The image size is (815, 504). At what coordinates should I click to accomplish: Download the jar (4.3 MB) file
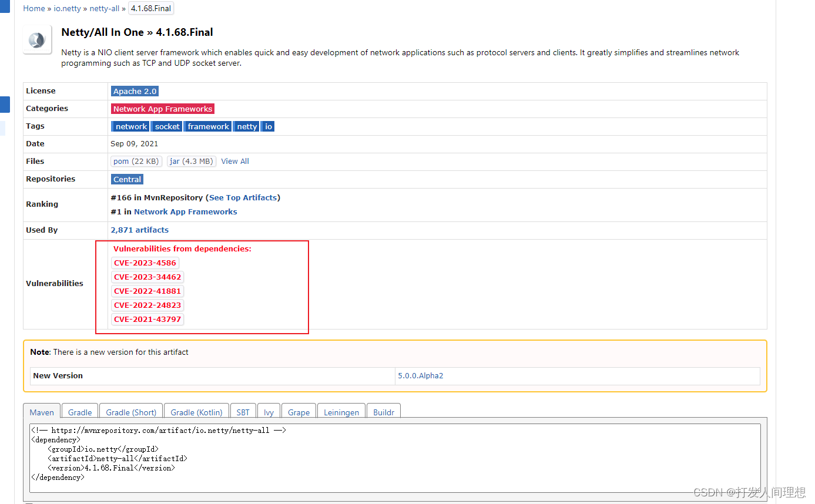click(x=192, y=162)
